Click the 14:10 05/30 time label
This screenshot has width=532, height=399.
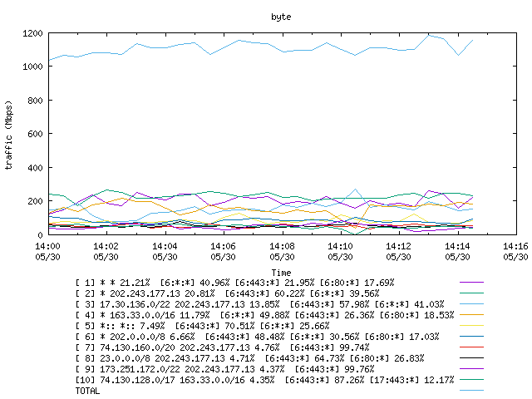[340, 251]
